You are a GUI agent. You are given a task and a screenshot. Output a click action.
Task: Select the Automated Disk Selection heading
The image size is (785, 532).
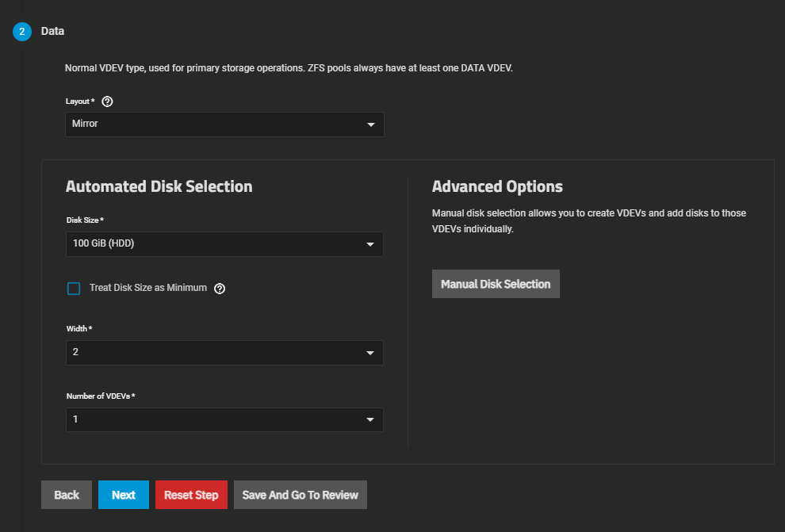pos(159,186)
